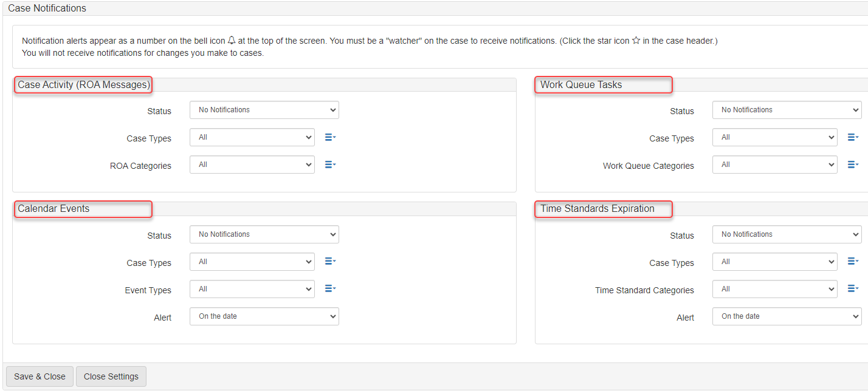Open list icon beside Case Activity Case Types
The image size is (868, 391).
[x=330, y=138]
